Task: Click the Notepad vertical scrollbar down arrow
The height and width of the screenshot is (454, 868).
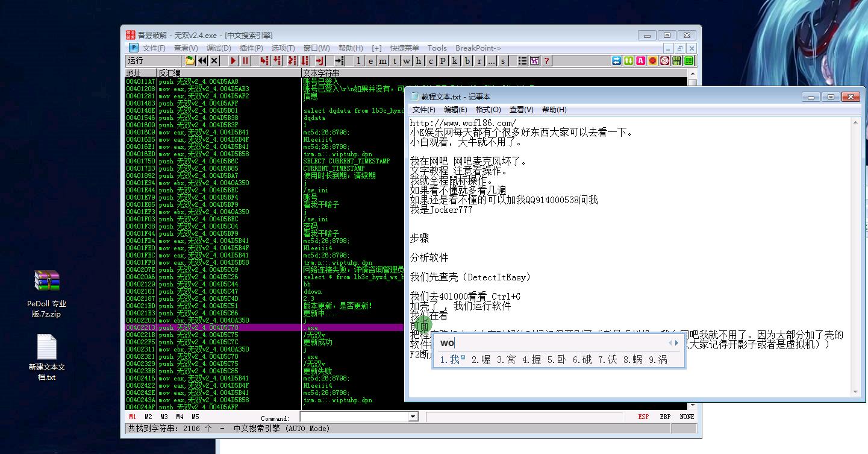Action: tap(854, 392)
